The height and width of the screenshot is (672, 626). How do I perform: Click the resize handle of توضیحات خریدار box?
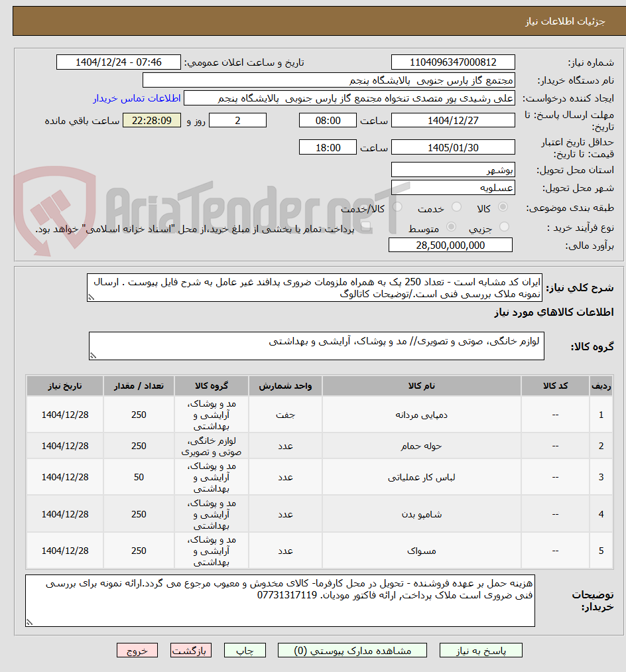29,622
